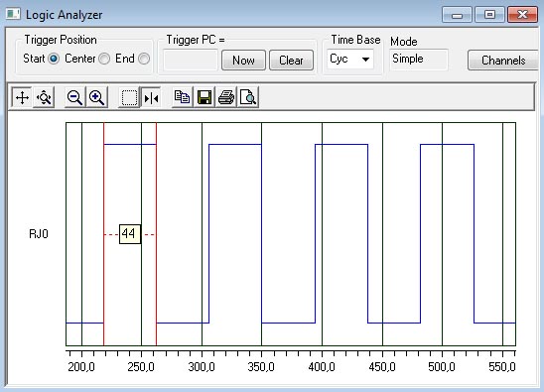
Task: Click the 400,0 axis label
Action: [322, 367]
